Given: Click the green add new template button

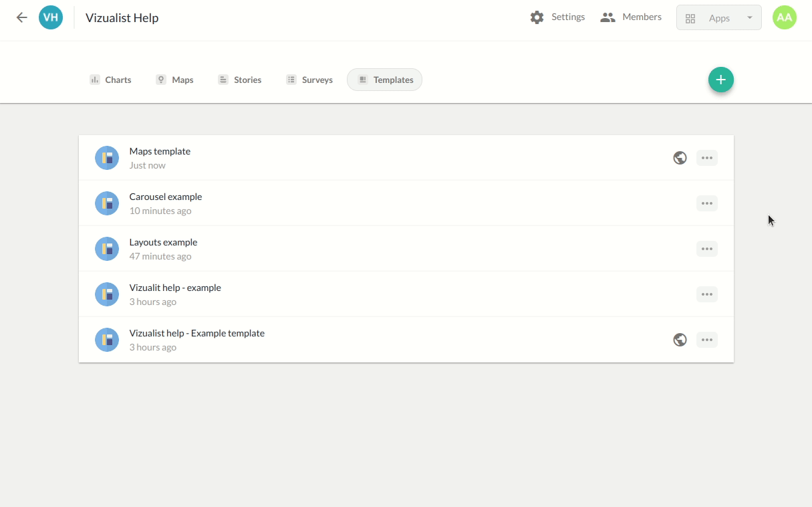Looking at the screenshot, I should [720, 80].
